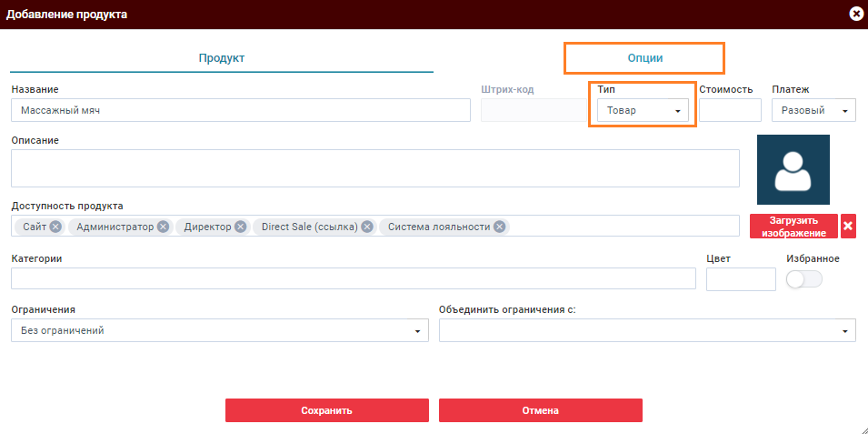Switch to the Опции tab
Viewport: 868px width, 434px height.
point(644,57)
